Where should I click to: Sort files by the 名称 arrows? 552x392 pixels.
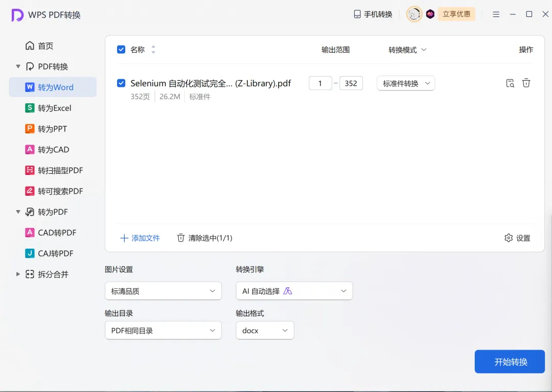point(153,49)
